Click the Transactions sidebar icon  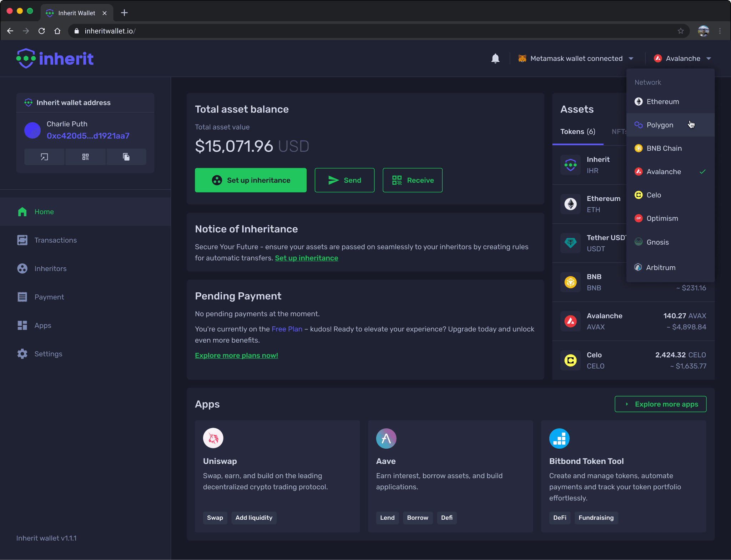[22, 240]
